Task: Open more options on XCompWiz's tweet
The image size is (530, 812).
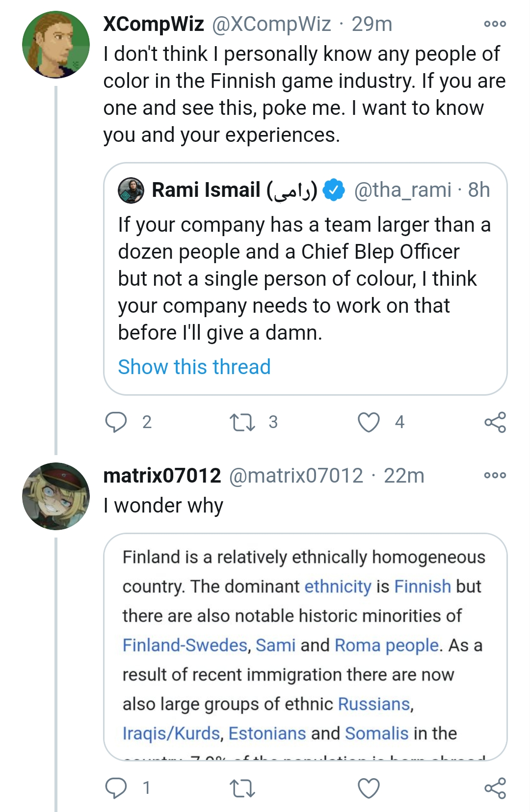Action: click(x=495, y=24)
